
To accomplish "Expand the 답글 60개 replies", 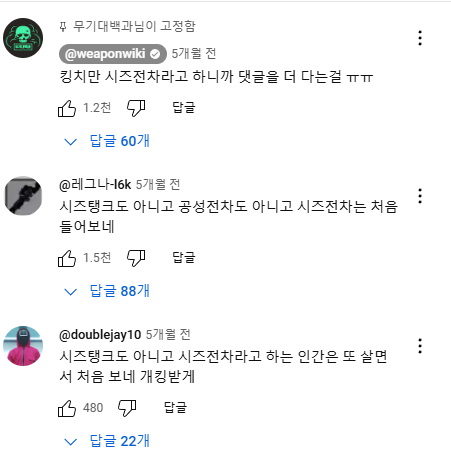I will coord(107,141).
